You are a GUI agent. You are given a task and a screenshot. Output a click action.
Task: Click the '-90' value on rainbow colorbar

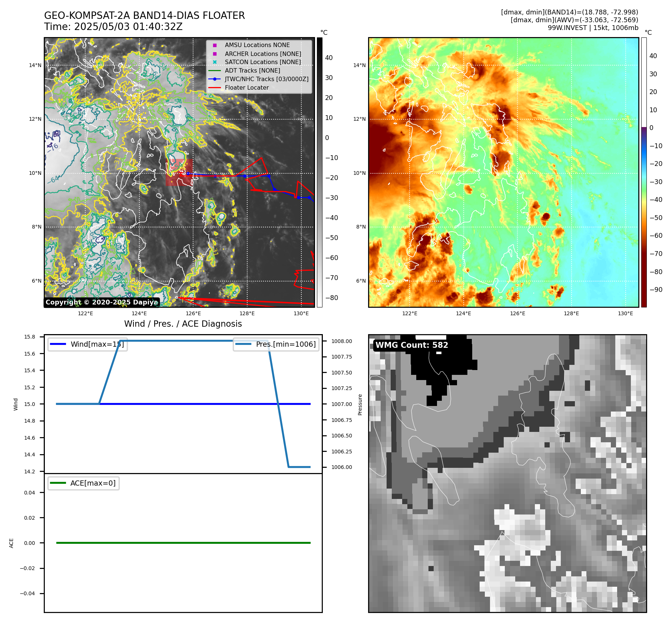[656, 290]
